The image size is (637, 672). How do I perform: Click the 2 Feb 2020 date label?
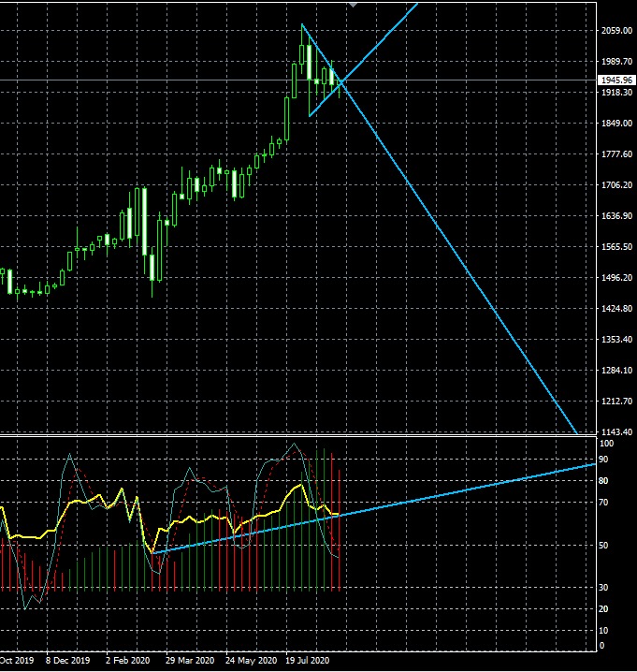point(127,660)
